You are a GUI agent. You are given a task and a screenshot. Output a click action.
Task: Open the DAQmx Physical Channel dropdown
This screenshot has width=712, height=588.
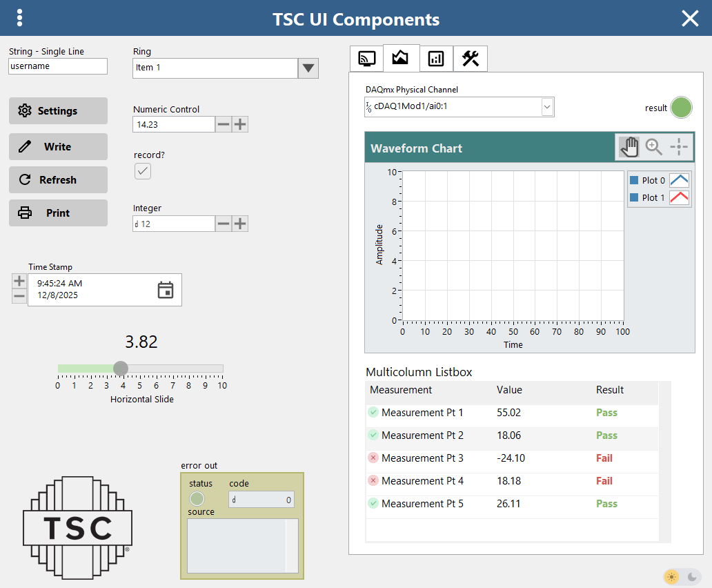coord(547,107)
